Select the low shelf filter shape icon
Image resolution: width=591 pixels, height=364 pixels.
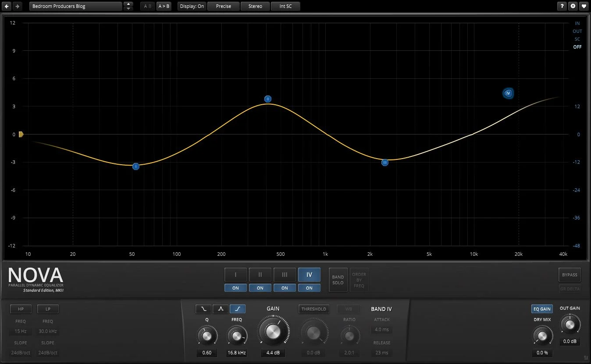point(203,309)
